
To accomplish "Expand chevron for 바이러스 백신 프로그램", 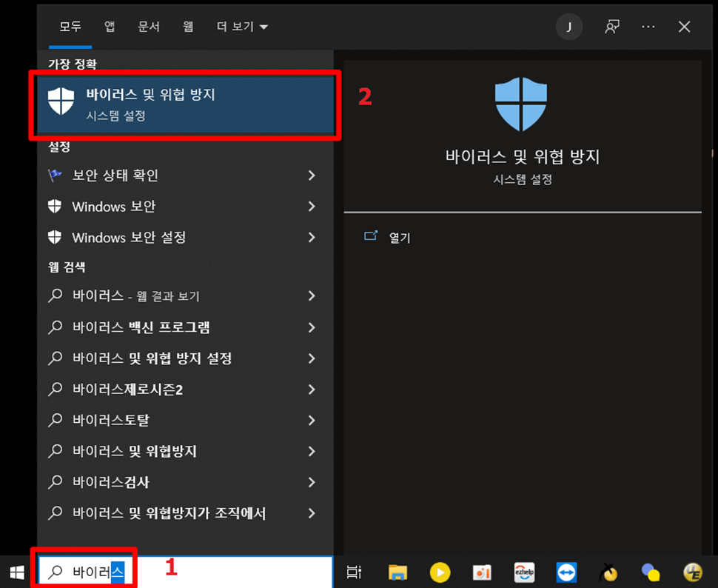I will click(312, 327).
